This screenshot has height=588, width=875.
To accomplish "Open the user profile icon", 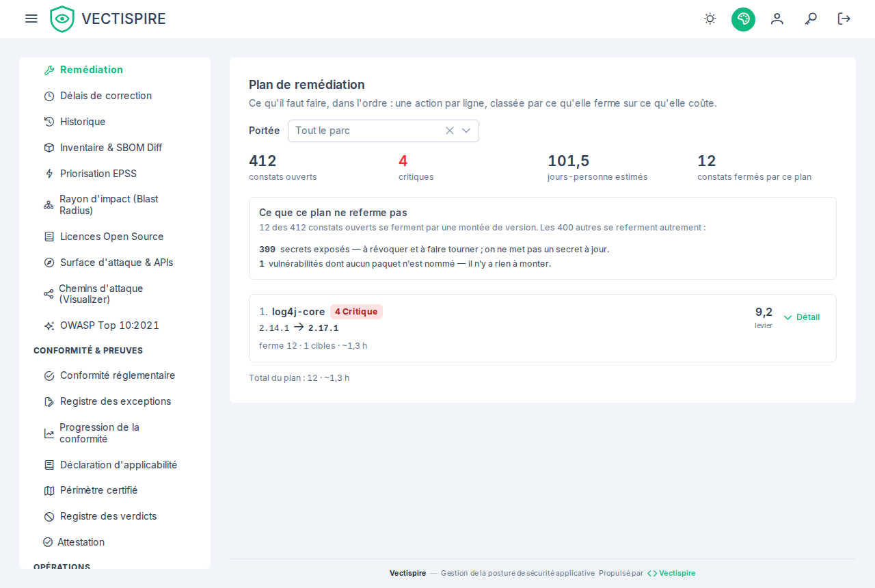I will click(x=777, y=19).
